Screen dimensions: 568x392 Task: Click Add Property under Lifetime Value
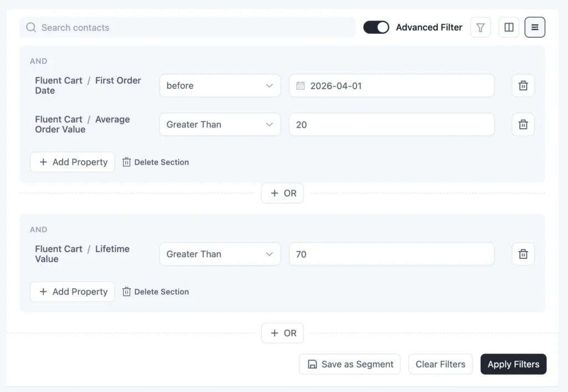(73, 292)
